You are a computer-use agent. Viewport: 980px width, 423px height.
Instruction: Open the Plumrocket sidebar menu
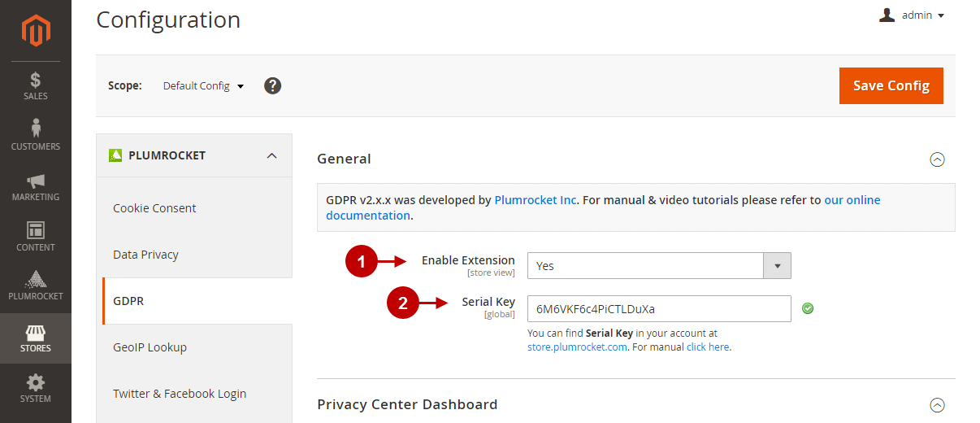[36, 287]
